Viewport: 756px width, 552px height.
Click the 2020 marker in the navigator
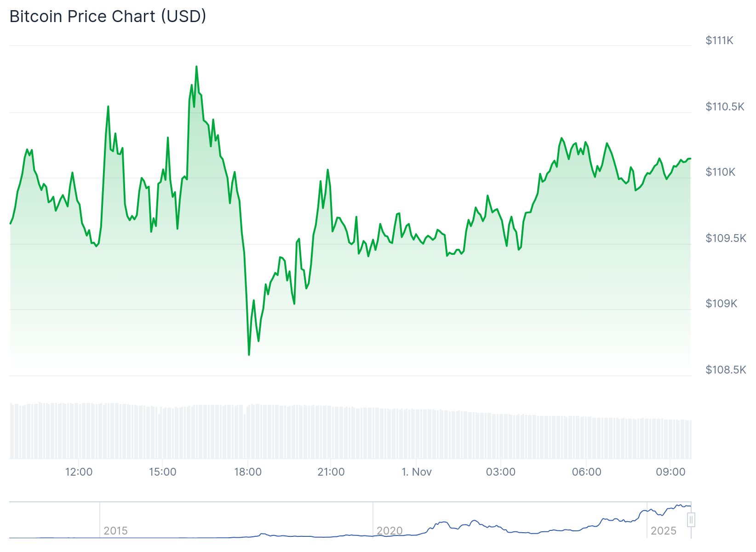tap(389, 531)
